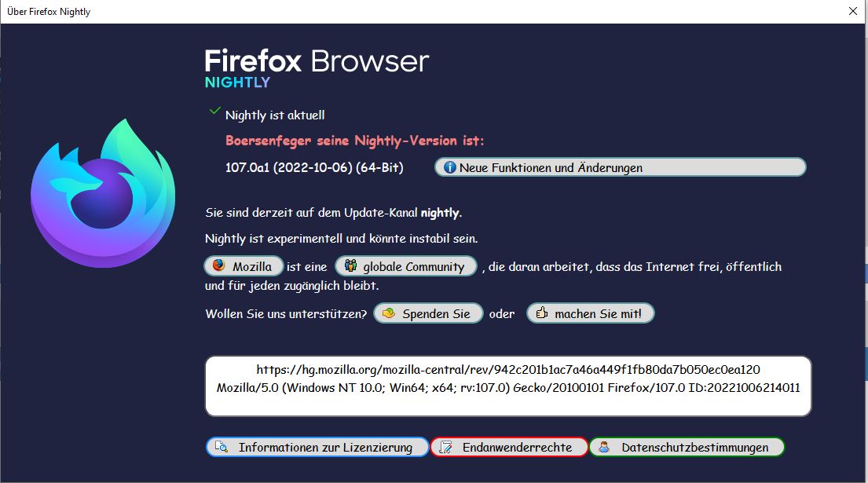Click the Mozilla/5.0 user agent line
Viewport: 868px width, 483px height.
[508, 388]
